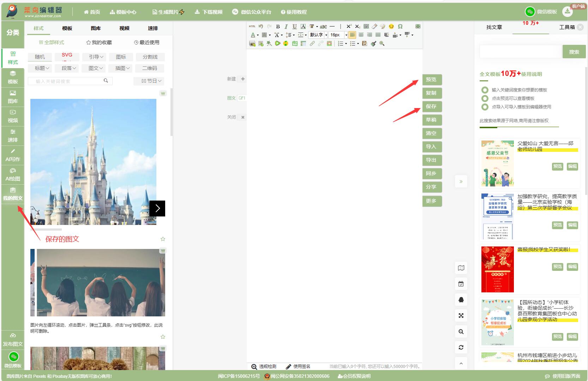Open the 喜报 red template thumbnail
This screenshot has width=588, height=381.
click(498, 269)
